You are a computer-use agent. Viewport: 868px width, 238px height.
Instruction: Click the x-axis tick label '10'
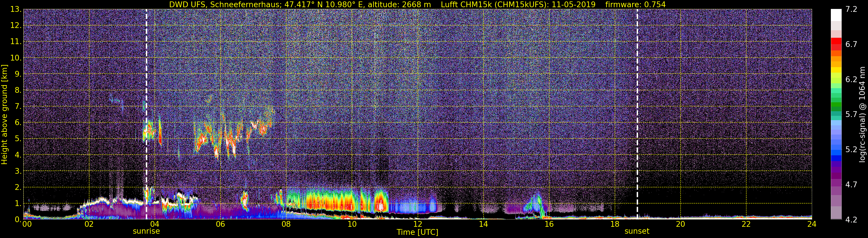(352, 224)
